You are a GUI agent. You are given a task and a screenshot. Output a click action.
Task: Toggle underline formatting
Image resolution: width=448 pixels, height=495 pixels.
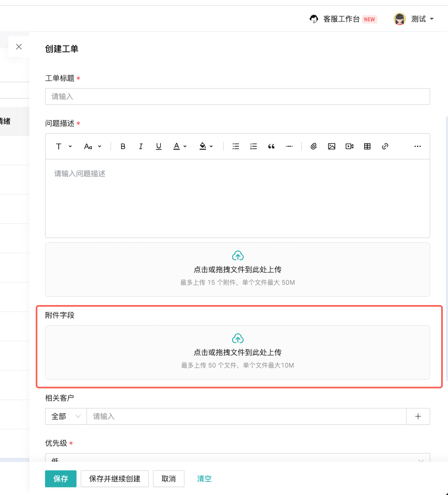(x=159, y=146)
